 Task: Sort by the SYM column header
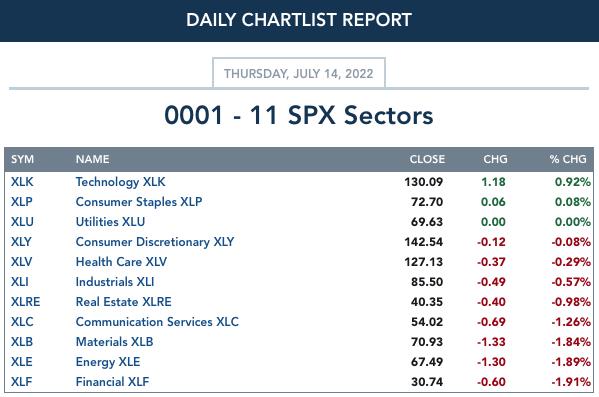tap(22, 159)
